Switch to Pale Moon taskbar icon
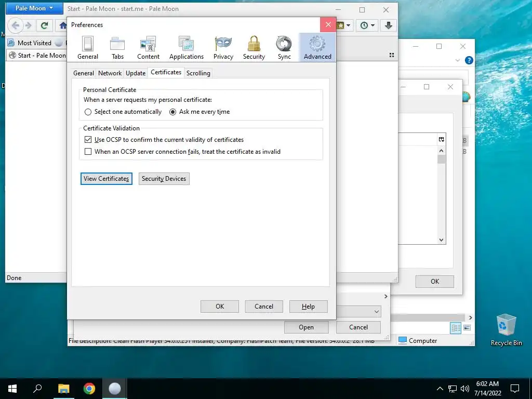This screenshot has width=532, height=399. [115, 389]
